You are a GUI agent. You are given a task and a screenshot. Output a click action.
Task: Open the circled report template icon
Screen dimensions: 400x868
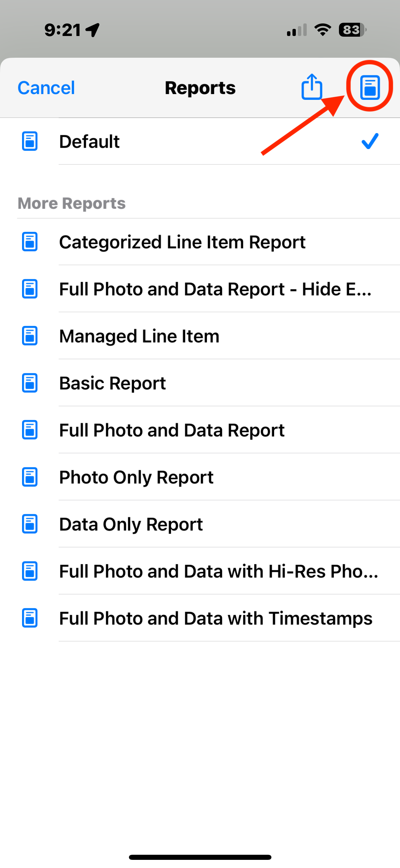(x=369, y=87)
